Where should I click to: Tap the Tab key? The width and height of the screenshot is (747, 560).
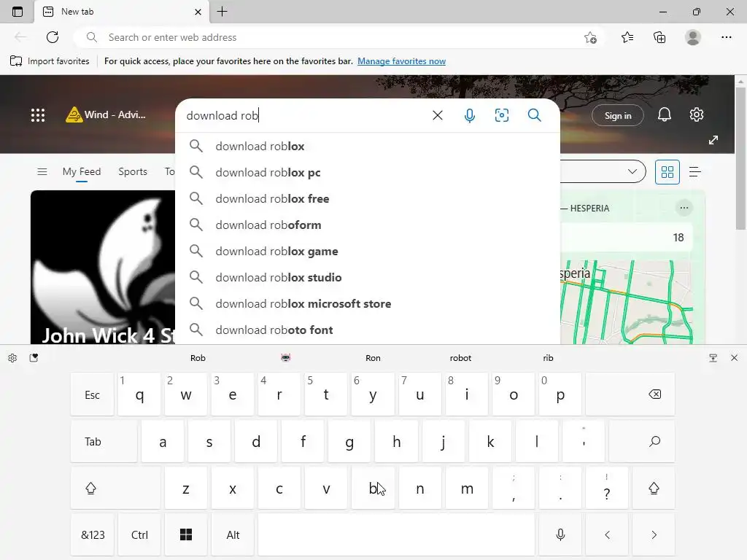[104, 441]
